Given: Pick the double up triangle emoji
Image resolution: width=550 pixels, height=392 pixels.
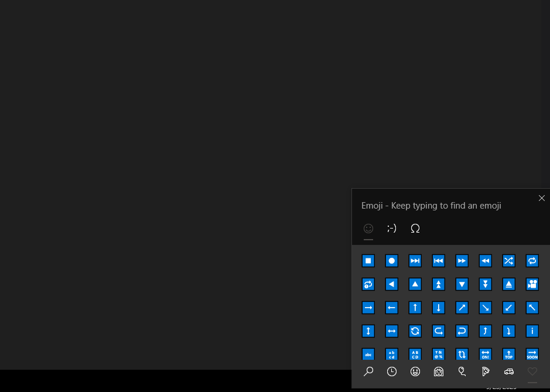Looking at the screenshot, I should point(439,284).
